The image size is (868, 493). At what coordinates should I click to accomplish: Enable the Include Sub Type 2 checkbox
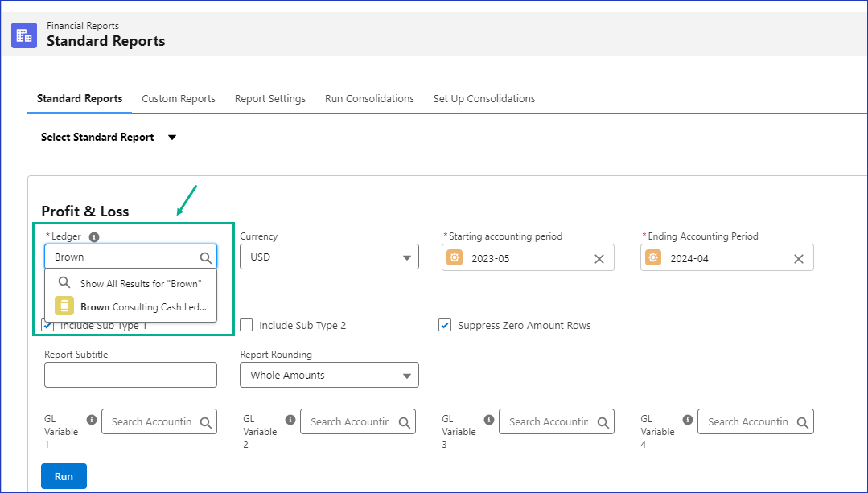coord(247,326)
